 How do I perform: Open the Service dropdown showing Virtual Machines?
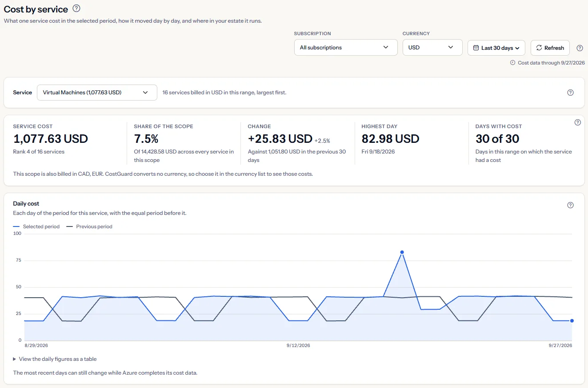coord(97,93)
